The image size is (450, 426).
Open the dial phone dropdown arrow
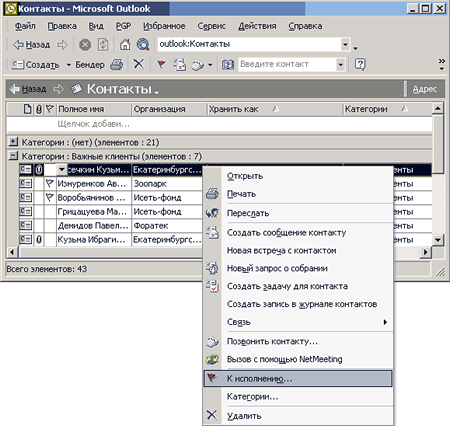click(x=210, y=65)
